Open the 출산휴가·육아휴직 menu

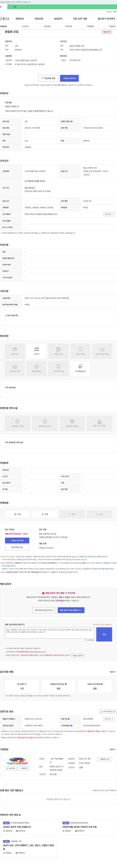pos(107,19)
